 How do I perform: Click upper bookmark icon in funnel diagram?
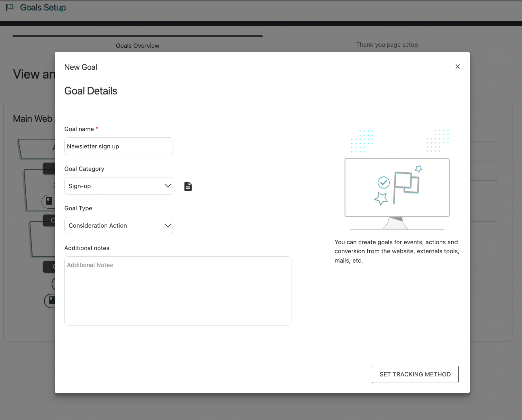coord(49,201)
